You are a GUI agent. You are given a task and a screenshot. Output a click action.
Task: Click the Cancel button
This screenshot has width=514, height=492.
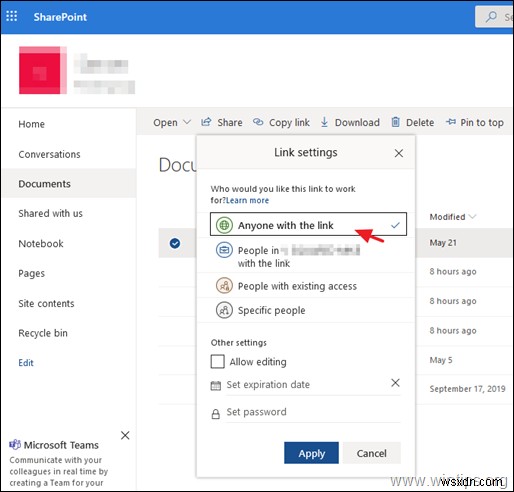coord(372,453)
